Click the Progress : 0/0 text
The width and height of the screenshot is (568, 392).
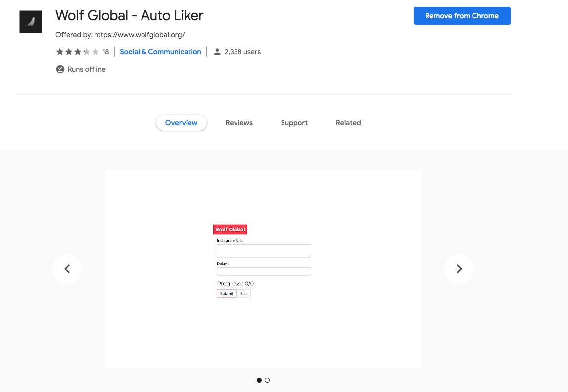(236, 283)
